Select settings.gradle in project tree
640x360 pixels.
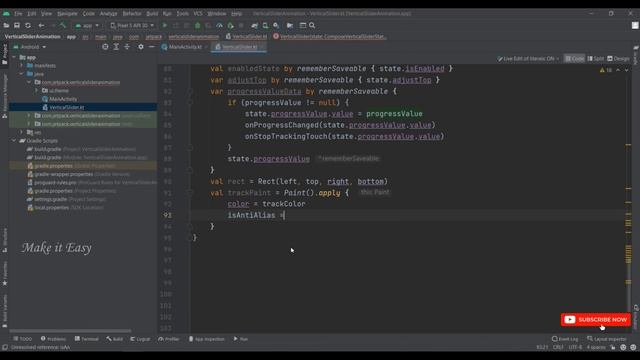pyautogui.click(x=50, y=199)
